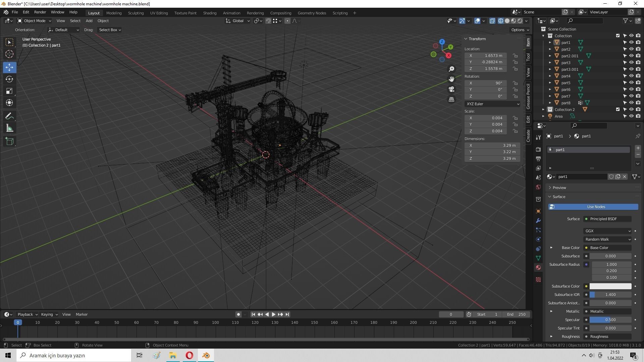Open Opera browser from taskbar

(189, 355)
